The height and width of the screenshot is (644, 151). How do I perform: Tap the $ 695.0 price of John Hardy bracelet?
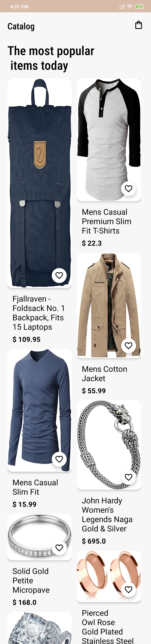point(94,541)
